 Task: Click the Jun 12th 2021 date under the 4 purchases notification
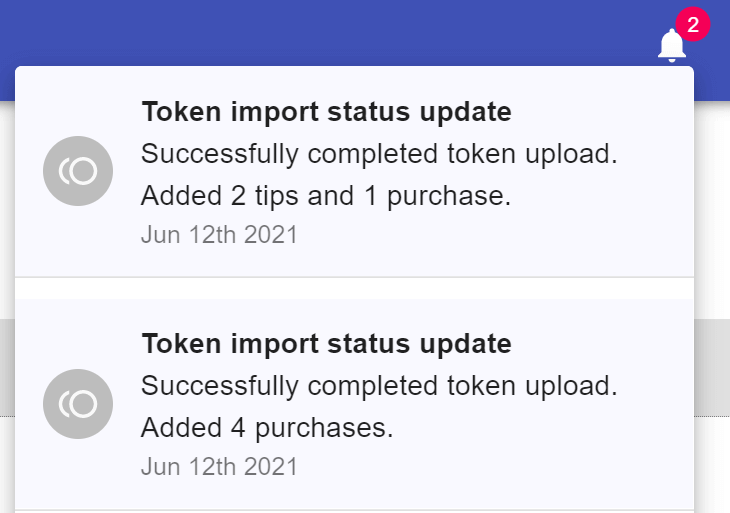[219, 466]
